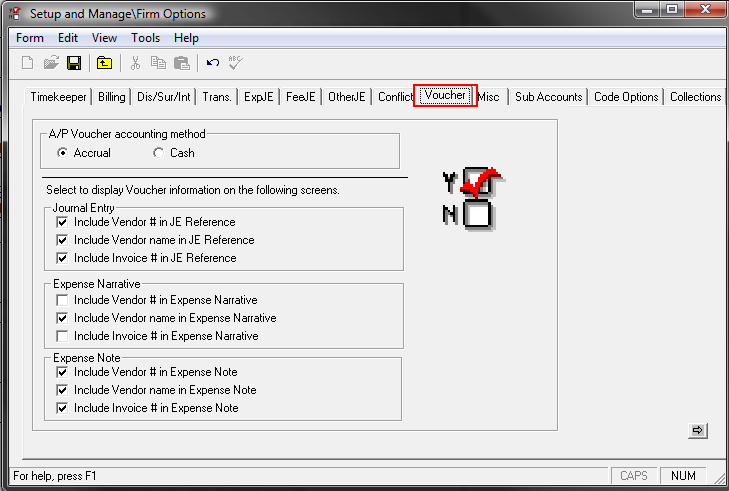Screen dimensions: 729x491
Task: Enable Include Vendor # in Expense Narrative
Action: click(63, 300)
